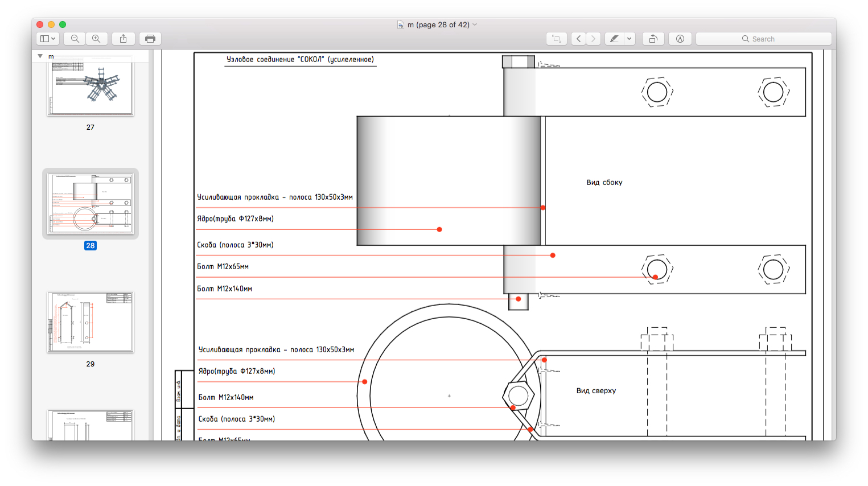This screenshot has width=868, height=486.
Task: Go to the previous page arrow
Action: click(x=578, y=39)
